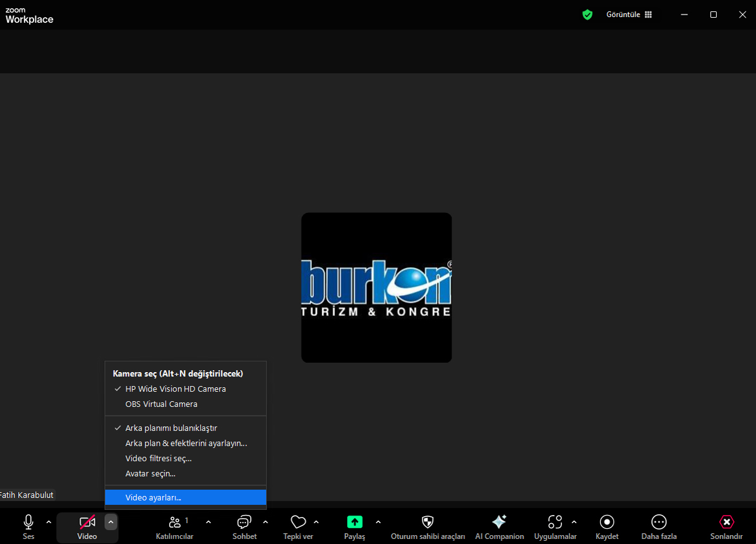This screenshot has height=544, width=756.
Task: Choose Video filtresi seç menu entry
Action: 159,458
